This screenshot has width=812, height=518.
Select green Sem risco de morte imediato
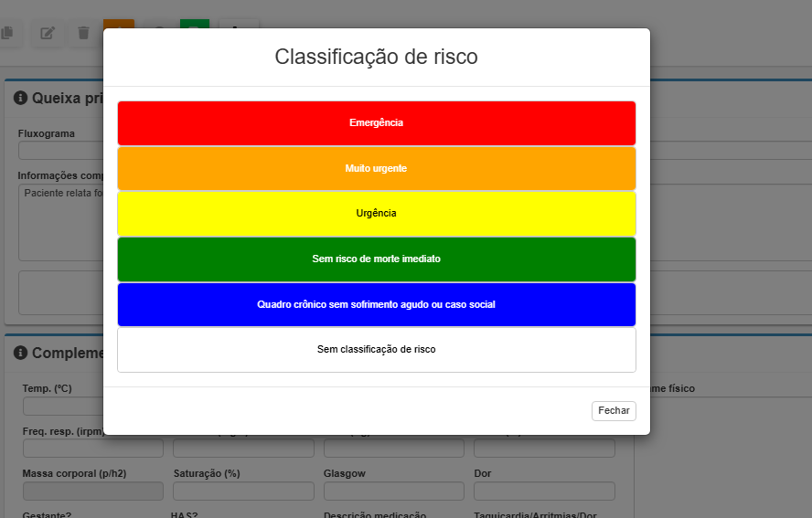(x=376, y=259)
